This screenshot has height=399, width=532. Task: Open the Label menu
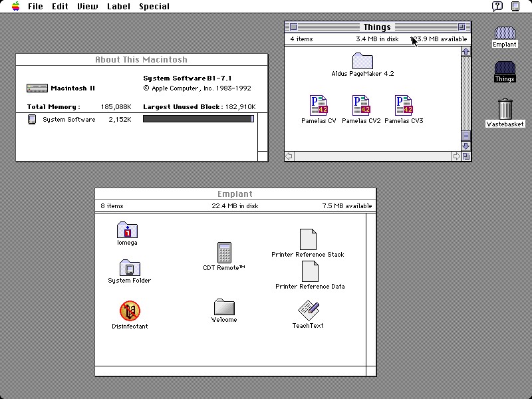[x=118, y=7]
